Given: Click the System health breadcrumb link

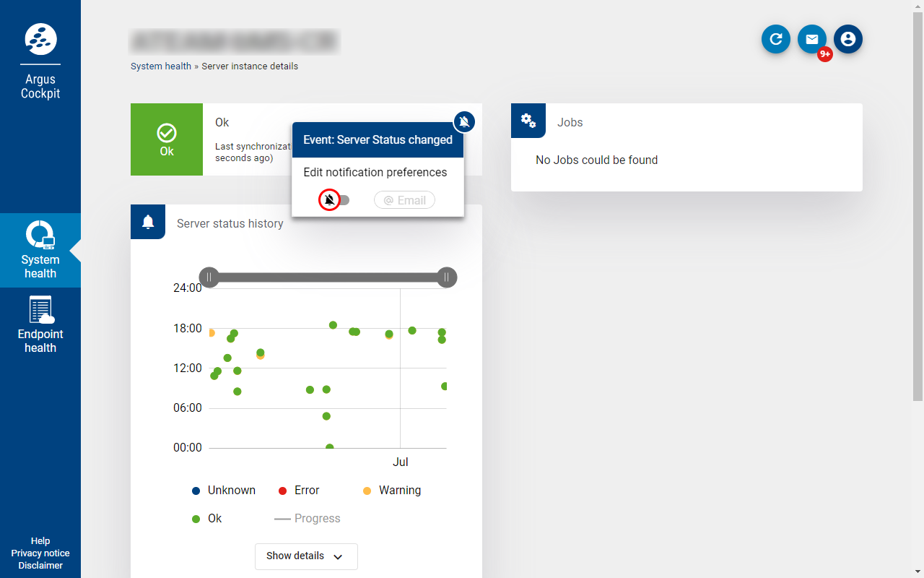Looking at the screenshot, I should pyautogui.click(x=160, y=66).
